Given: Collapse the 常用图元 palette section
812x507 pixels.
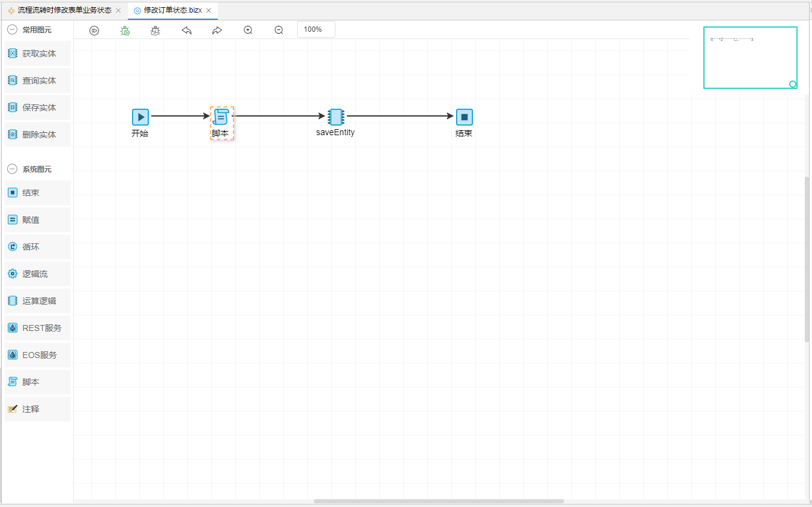Looking at the screenshot, I should 12,29.
